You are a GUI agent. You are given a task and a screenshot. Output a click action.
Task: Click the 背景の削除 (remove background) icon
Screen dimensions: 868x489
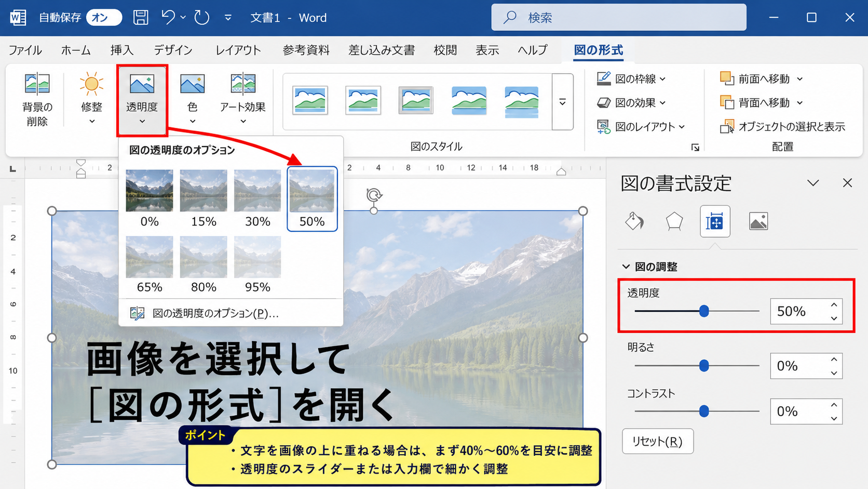click(37, 84)
